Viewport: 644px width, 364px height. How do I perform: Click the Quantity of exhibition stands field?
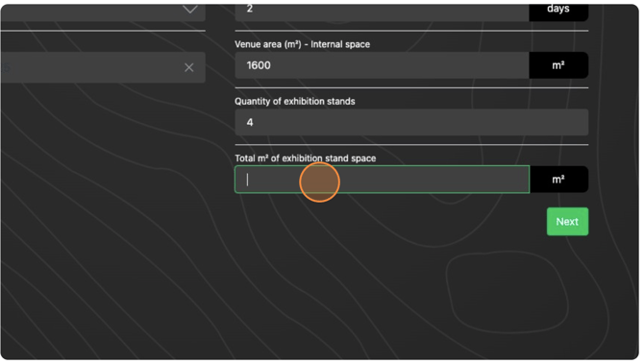tap(411, 122)
